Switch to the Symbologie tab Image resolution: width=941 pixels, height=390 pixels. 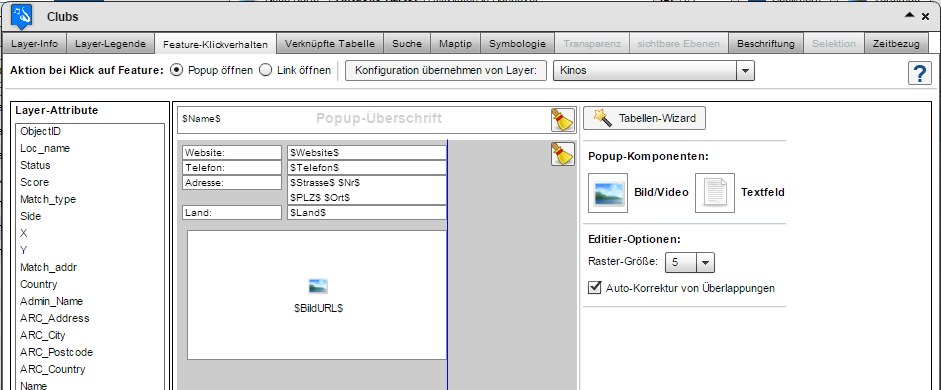point(517,43)
